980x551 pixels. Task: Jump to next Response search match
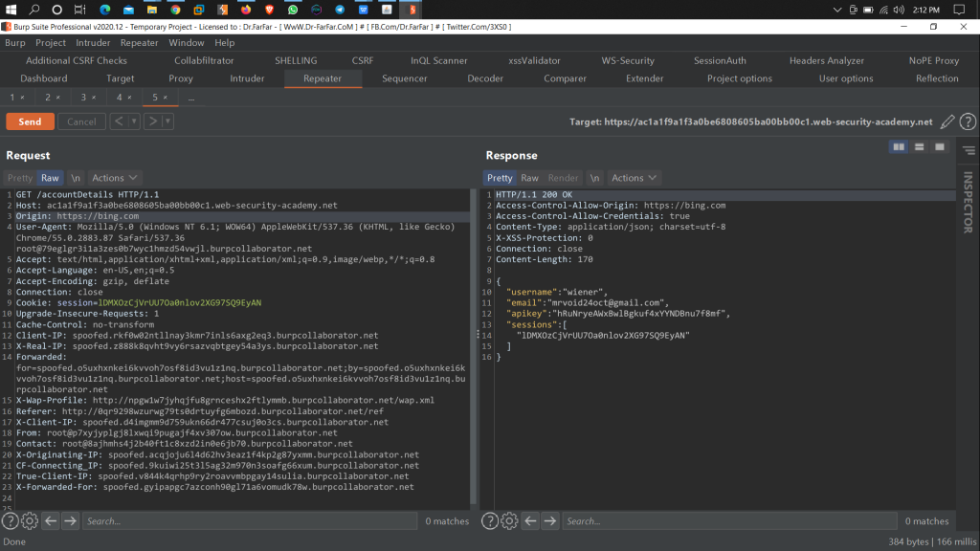pyautogui.click(x=550, y=521)
